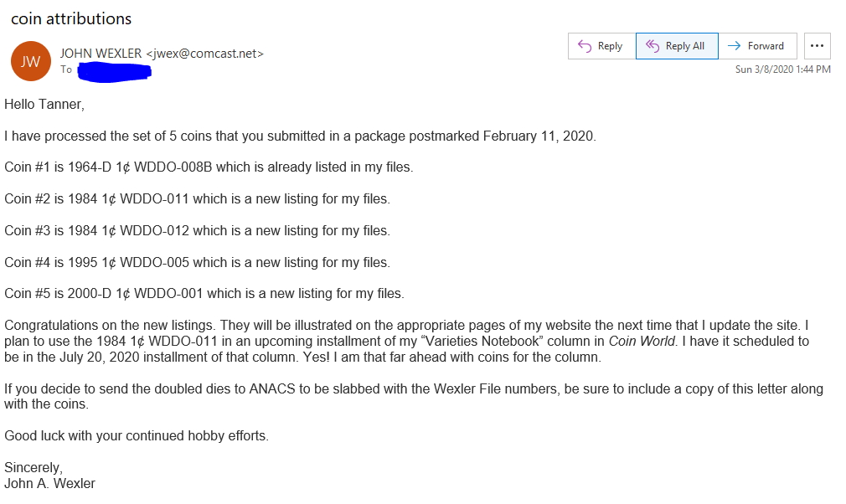Click the redacted recipient in To field
The image size is (846, 504).
[114, 72]
